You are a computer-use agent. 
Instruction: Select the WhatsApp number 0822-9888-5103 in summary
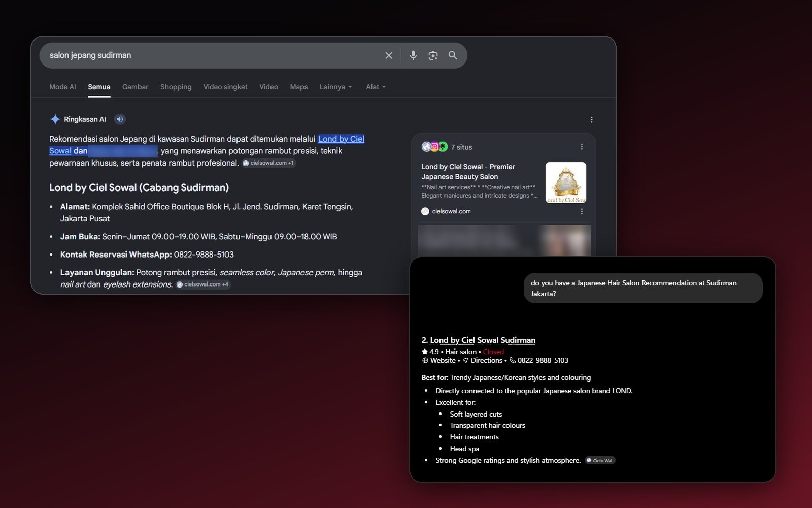204,255
